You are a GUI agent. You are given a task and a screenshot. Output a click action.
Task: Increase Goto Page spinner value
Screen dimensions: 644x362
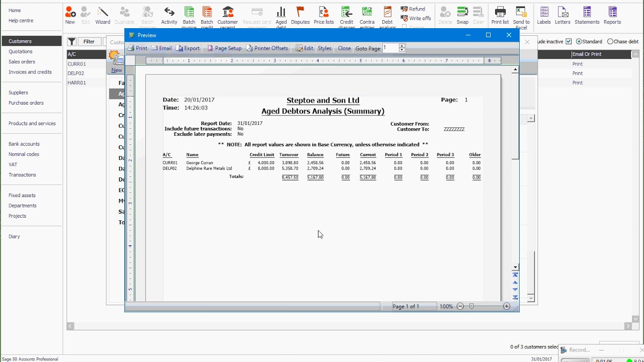point(401,46)
